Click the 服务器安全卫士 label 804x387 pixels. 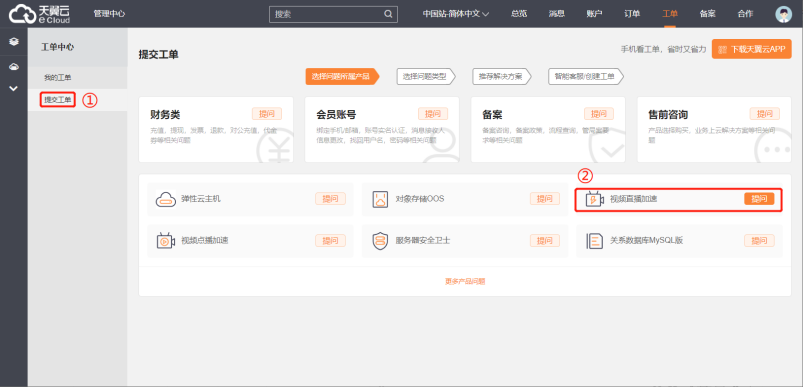423,240
